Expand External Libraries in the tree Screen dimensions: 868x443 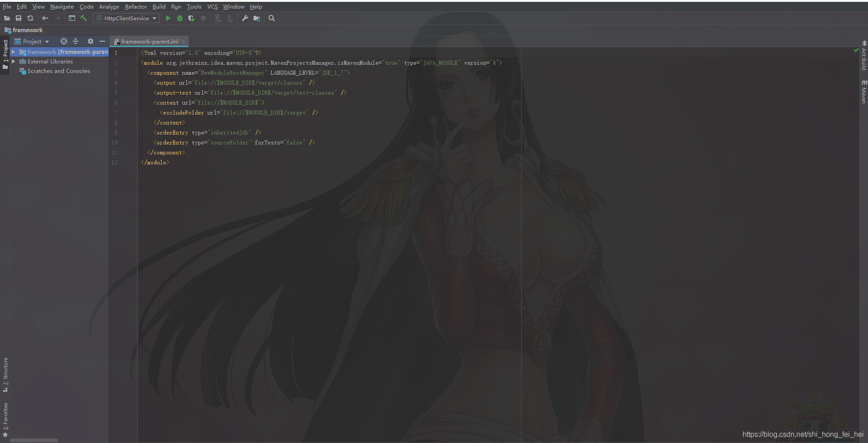click(x=14, y=61)
